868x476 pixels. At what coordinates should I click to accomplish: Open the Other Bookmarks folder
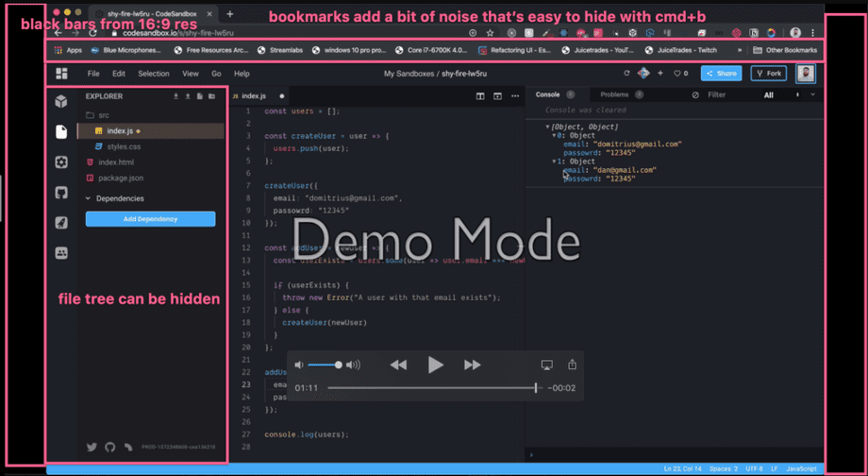tap(786, 50)
